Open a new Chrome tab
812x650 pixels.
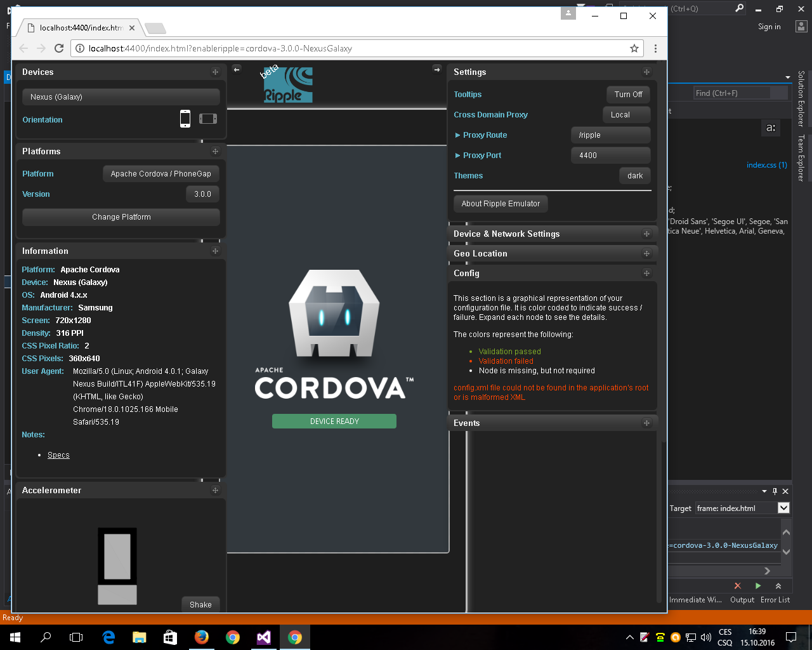click(x=155, y=28)
